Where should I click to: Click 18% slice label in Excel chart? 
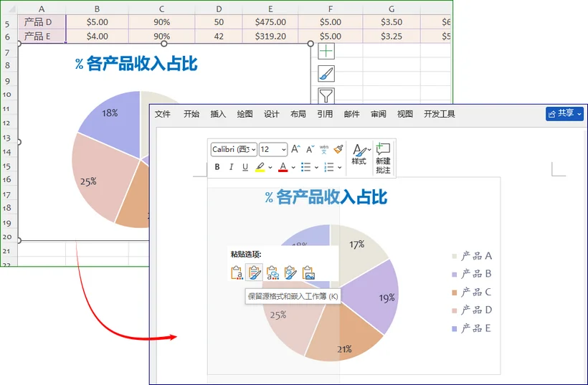tap(110, 113)
